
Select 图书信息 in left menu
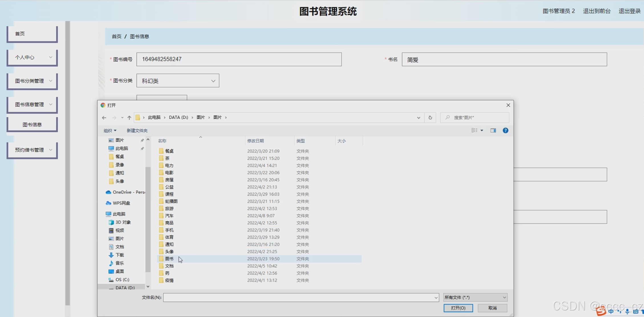click(x=32, y=124)
